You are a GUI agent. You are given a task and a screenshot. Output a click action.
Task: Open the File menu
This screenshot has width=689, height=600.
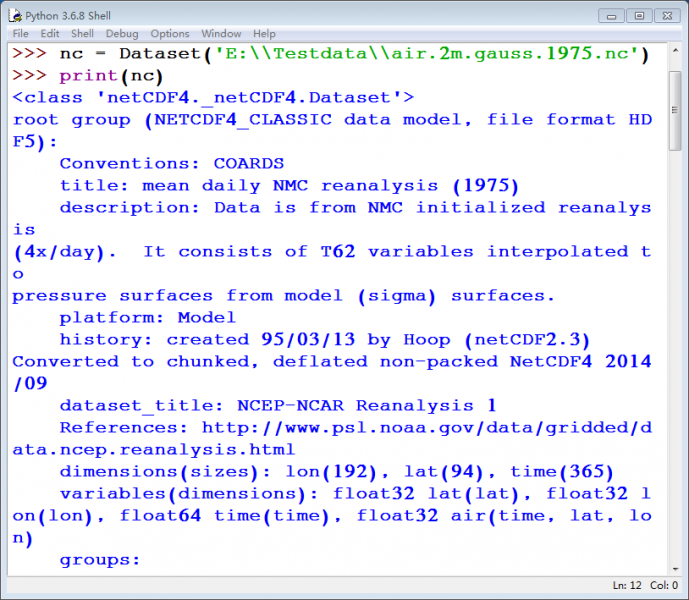click(20, 34)
